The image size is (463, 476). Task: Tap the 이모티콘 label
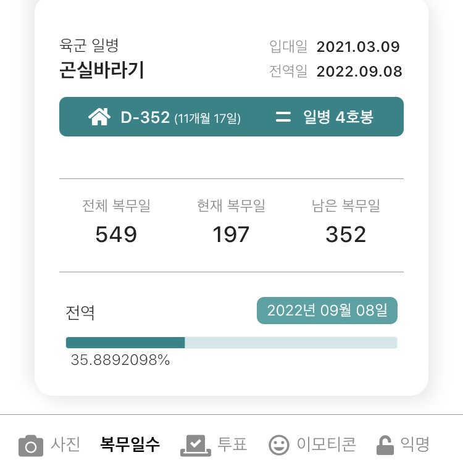[327, 445]
